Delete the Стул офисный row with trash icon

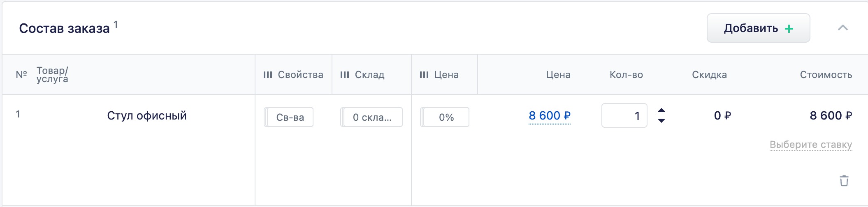[844, 181]
